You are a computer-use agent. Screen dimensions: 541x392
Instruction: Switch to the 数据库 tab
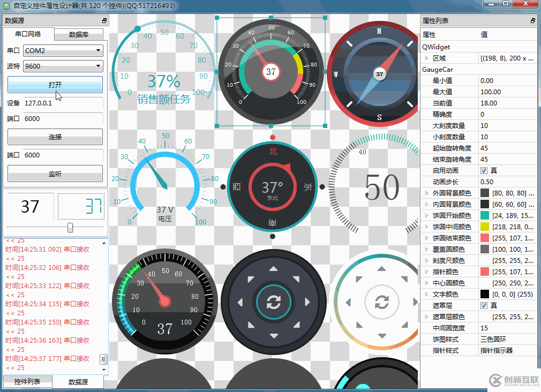pos(79,34)
